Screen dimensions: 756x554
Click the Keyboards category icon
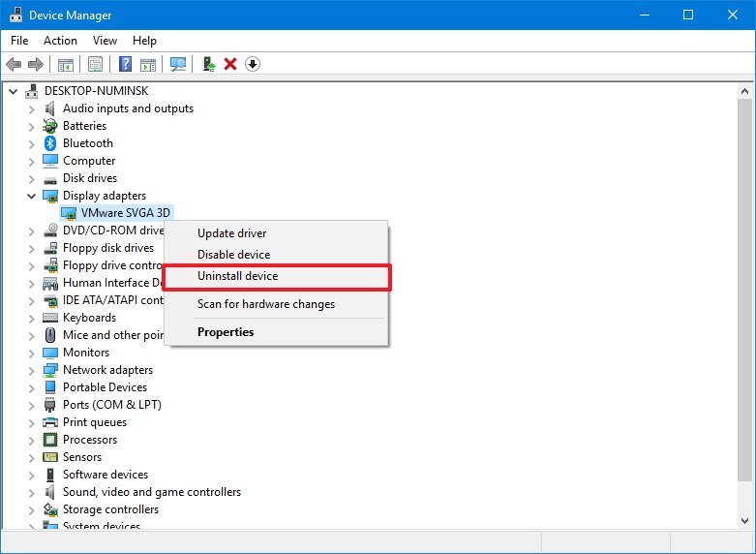(x=50, y=318)
